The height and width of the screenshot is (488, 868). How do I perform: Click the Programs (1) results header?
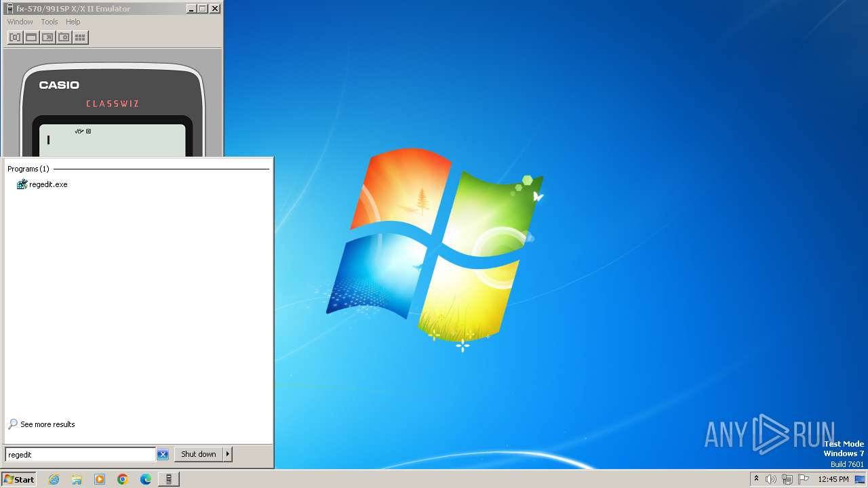28,169
